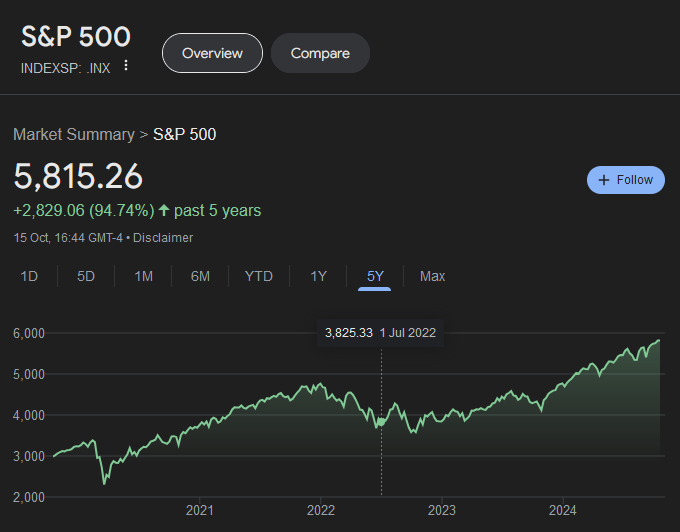The width and height of the screenshot is (680, 532).
Task: Click the chart line's latest endpoint
Action: click(659, 341)
